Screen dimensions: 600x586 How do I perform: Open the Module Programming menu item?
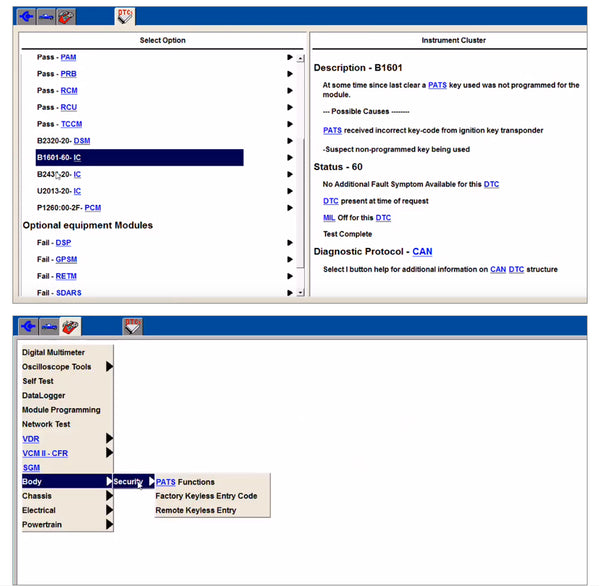coord(61,410)
